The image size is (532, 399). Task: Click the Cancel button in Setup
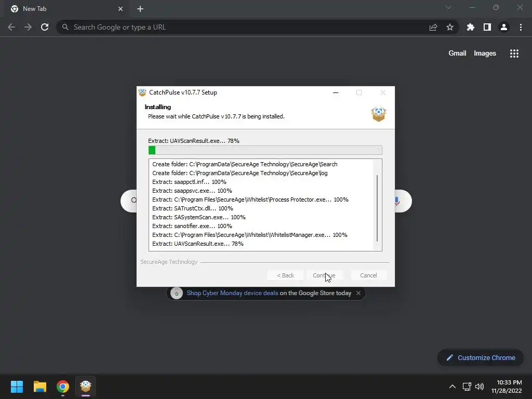point(368,275)
